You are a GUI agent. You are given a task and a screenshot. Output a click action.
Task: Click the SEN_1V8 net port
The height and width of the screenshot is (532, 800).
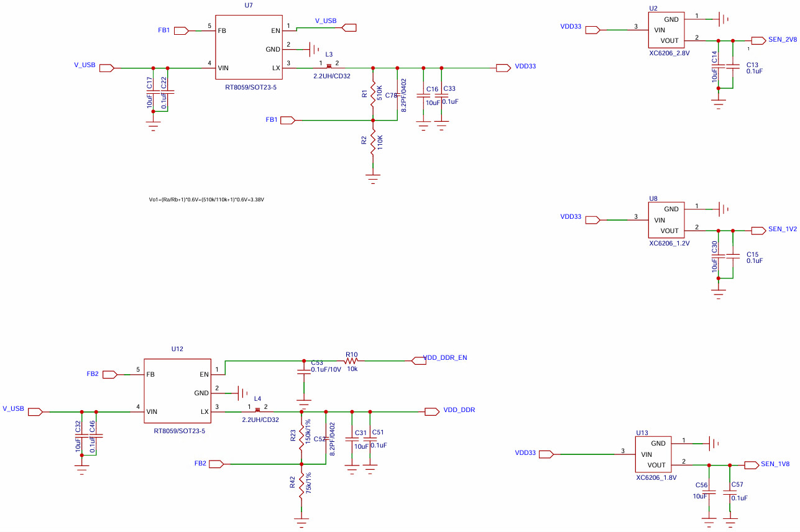click(752, 464)
